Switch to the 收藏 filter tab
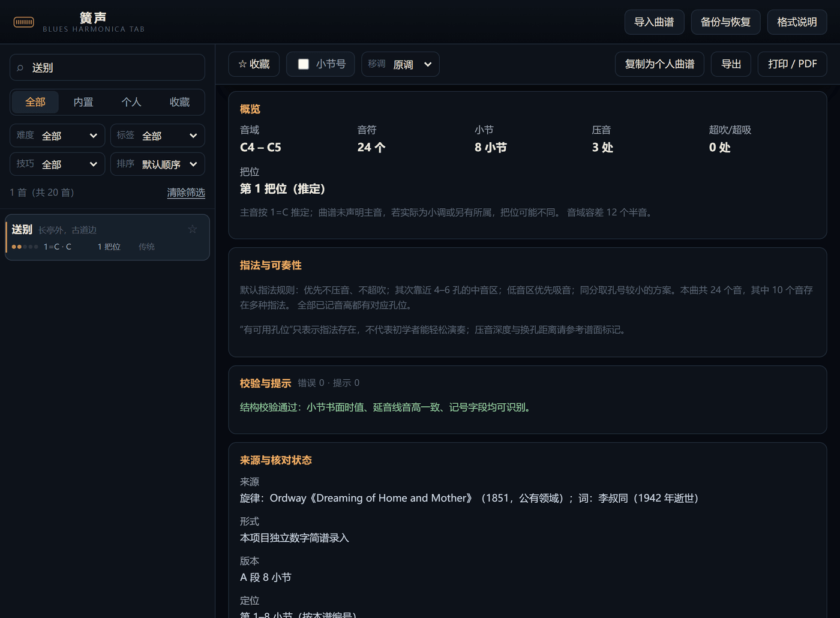 [x=179, y=102]
